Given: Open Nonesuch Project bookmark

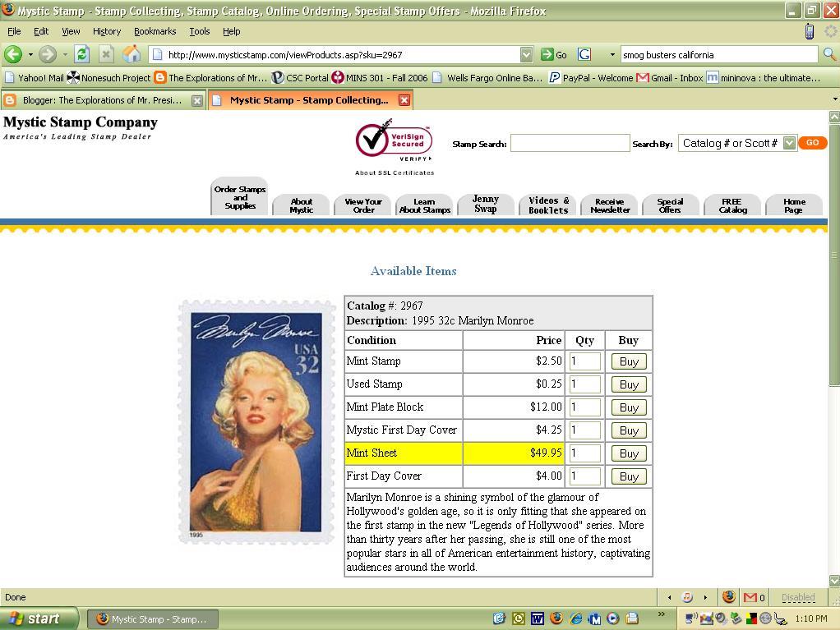Looking at the screenshot, I should (x=108, y=77).
